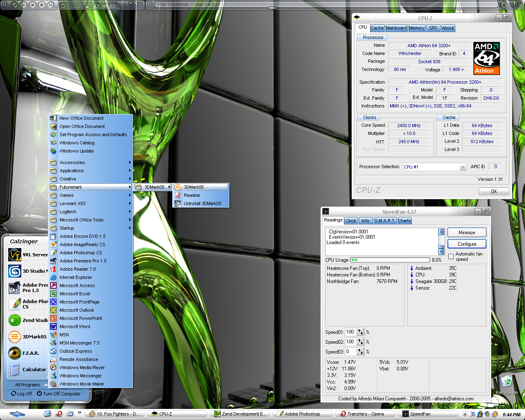Screen dimensions: 525x420
Task: Click the Microsoft Word icon
Action: point(53,326)
